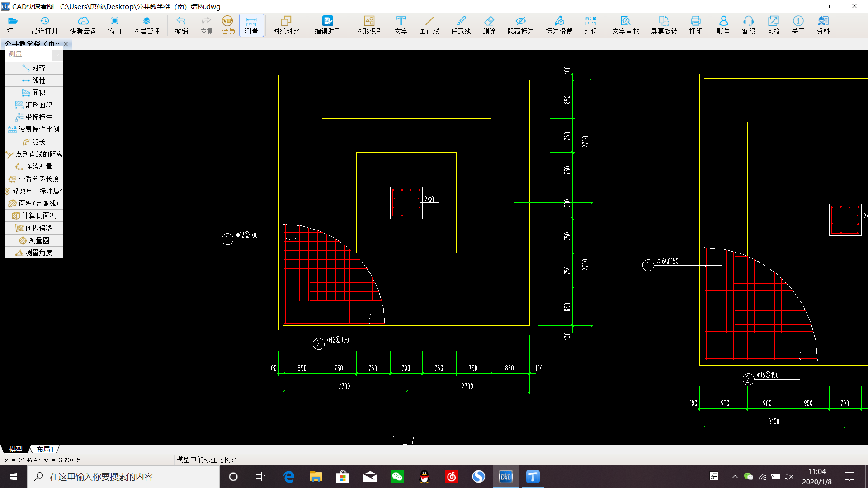868x488 pixels.
Task: Open a drawing file with 打开 toolbar icon
Action: tap(13, 25)
